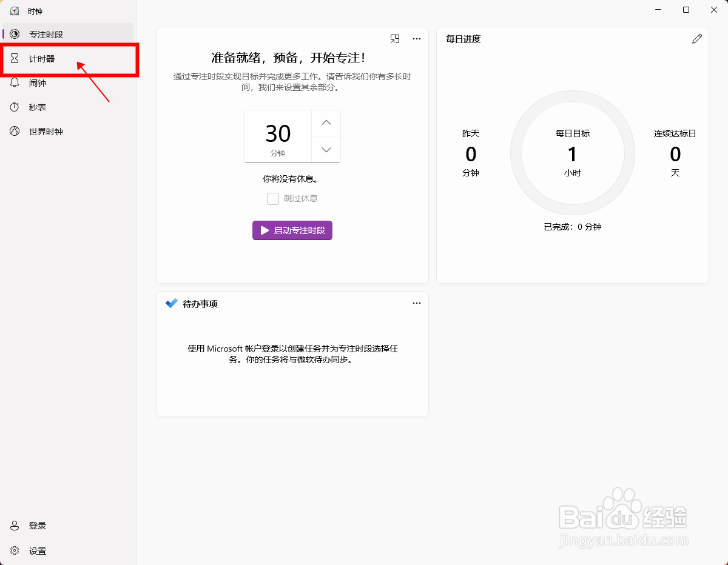Enable the 跳过休息 checkbox

coord(273,198)
